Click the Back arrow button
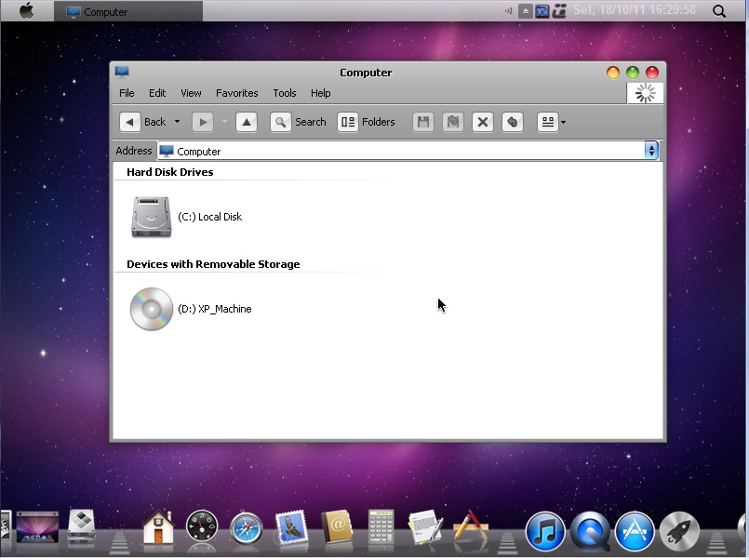 pyautogui.click(x=130, y=122)
